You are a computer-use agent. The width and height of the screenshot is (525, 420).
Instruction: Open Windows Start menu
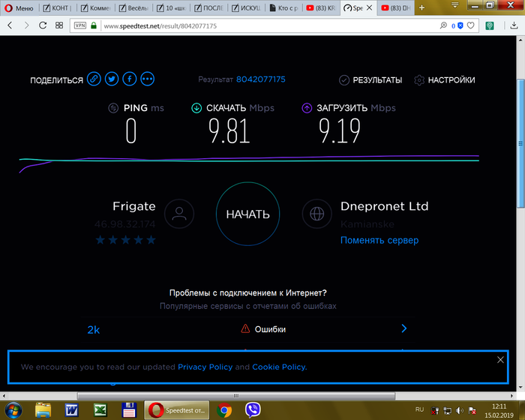click(x=13, y=409)
